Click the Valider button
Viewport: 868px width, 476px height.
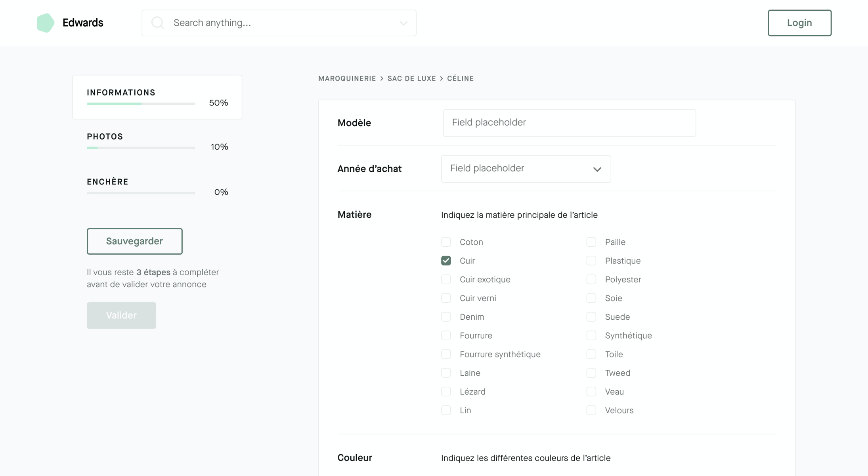121,315
